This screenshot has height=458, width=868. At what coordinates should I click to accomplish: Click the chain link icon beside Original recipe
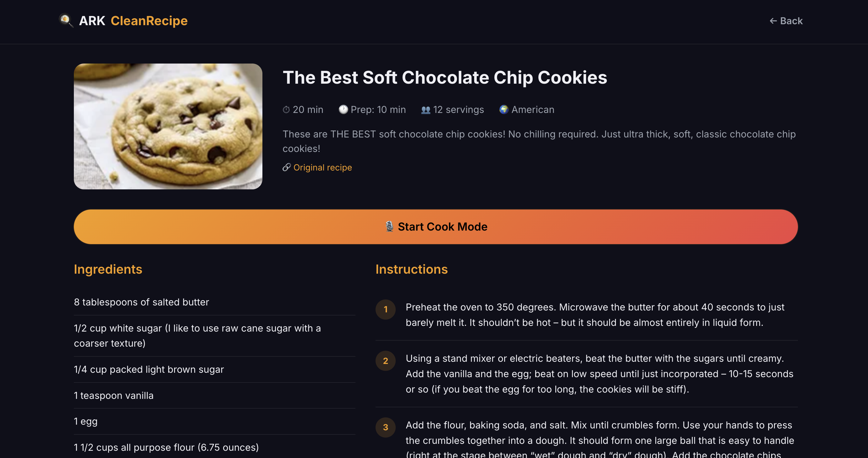pyautogui.click(x=287, y=167)
